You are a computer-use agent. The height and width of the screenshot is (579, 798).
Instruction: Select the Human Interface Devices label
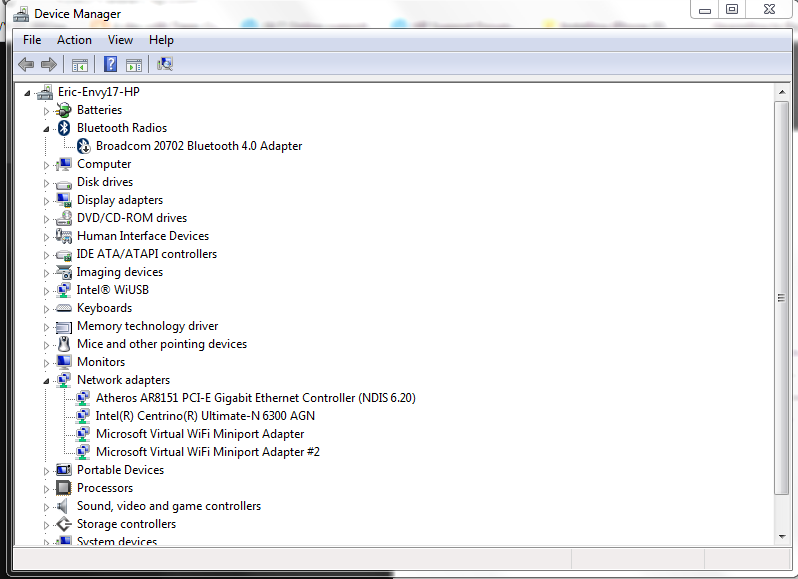click(x=143, y=236)
